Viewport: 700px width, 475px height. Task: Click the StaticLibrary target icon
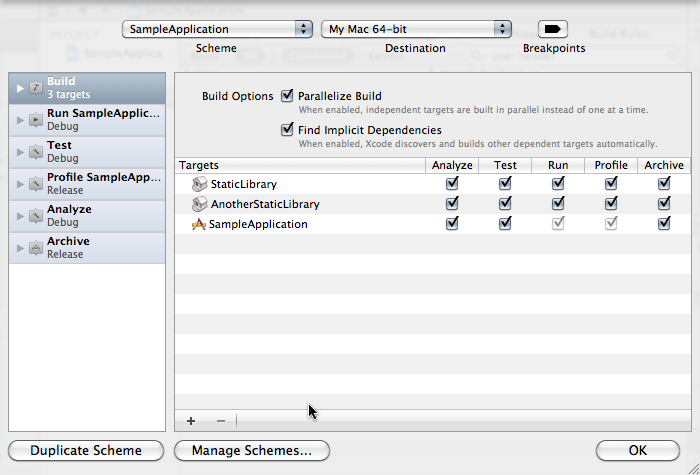tap(200, 184)
